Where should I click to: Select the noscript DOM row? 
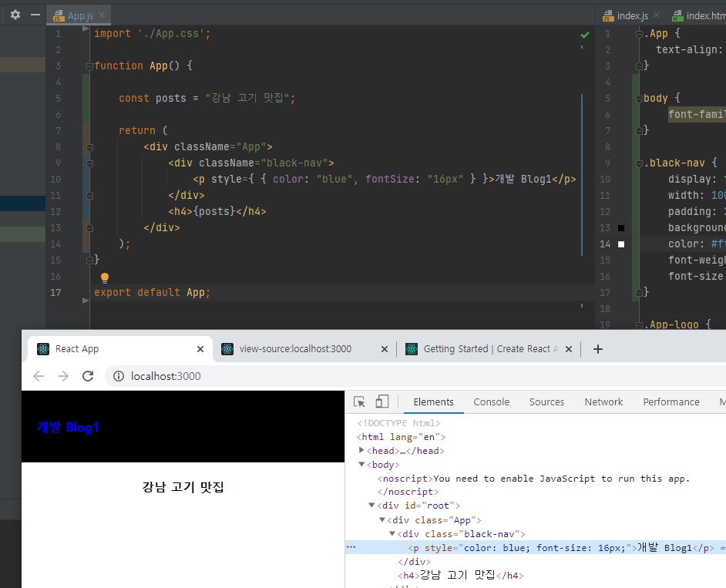point(535,479)
